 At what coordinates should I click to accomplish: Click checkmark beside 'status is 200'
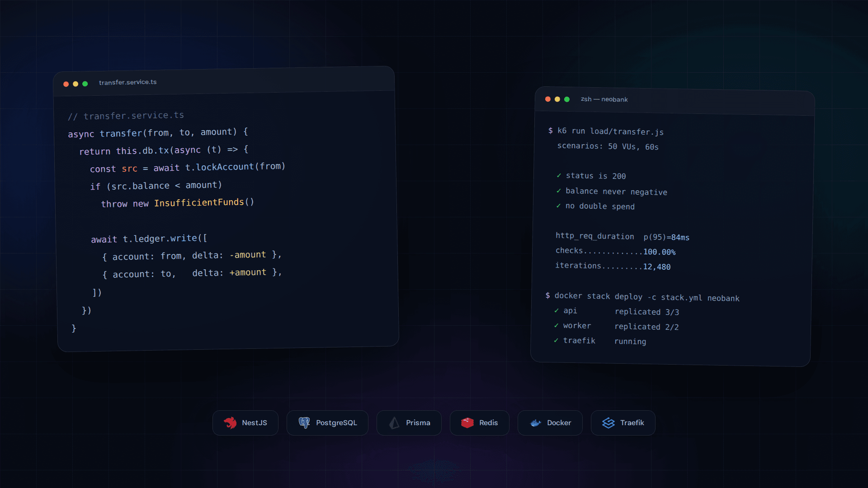click(559, 175)
